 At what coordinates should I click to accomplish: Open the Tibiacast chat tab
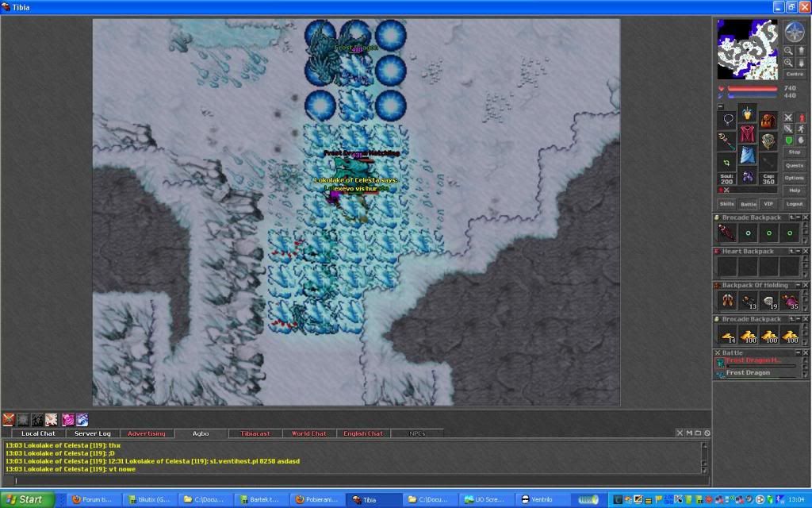(255, 433)
